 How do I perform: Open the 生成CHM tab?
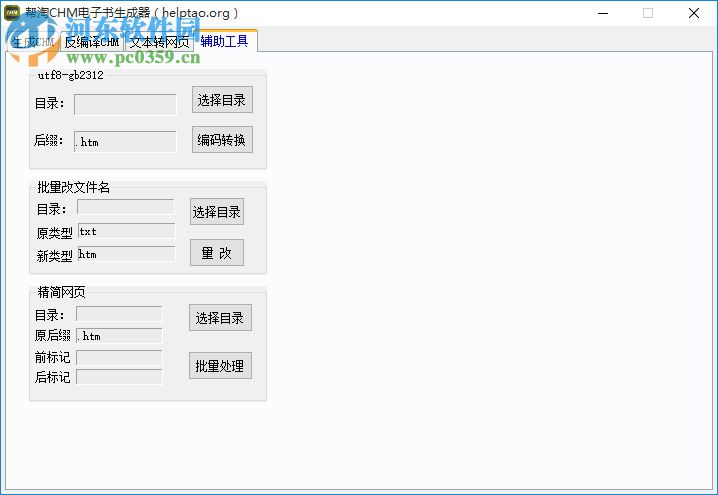(x=33, y=42)
